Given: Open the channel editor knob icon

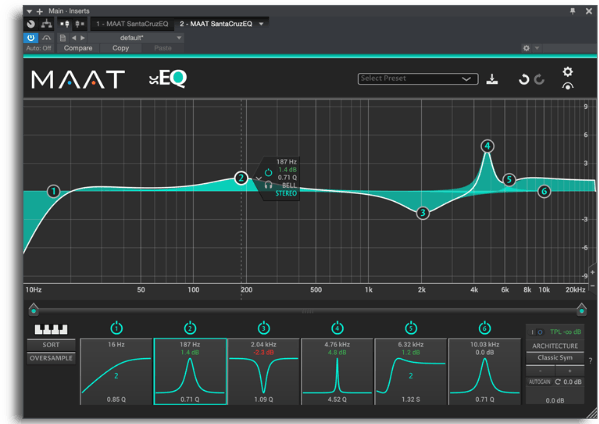Looking at the screenshot, I should pyautogui.click(x=31, y=24).
